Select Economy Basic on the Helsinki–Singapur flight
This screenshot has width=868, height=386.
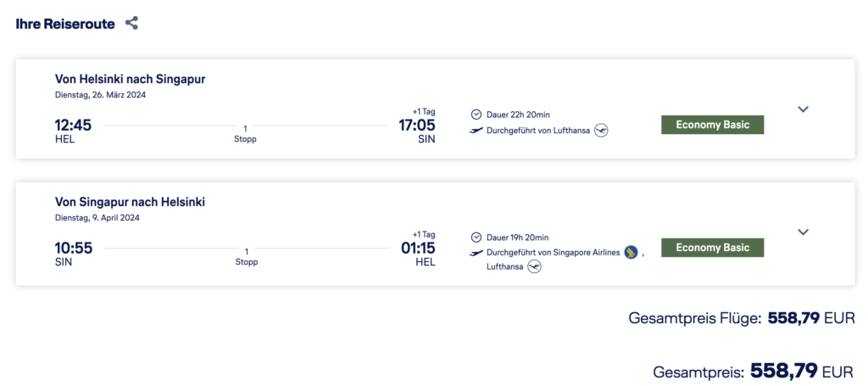point(712,125)
